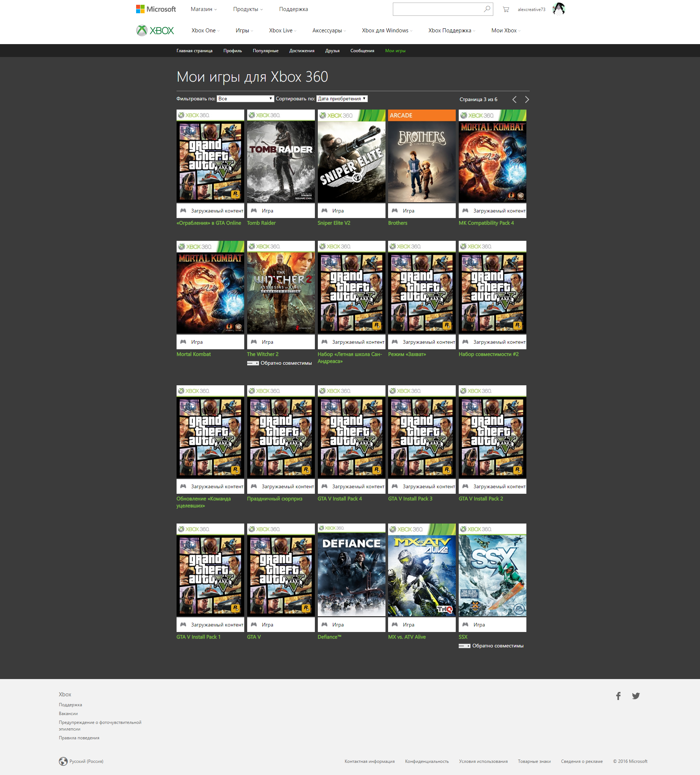Screen dimensions: 700x775
Task: Go to next page arrow
Action: (527, 100)
